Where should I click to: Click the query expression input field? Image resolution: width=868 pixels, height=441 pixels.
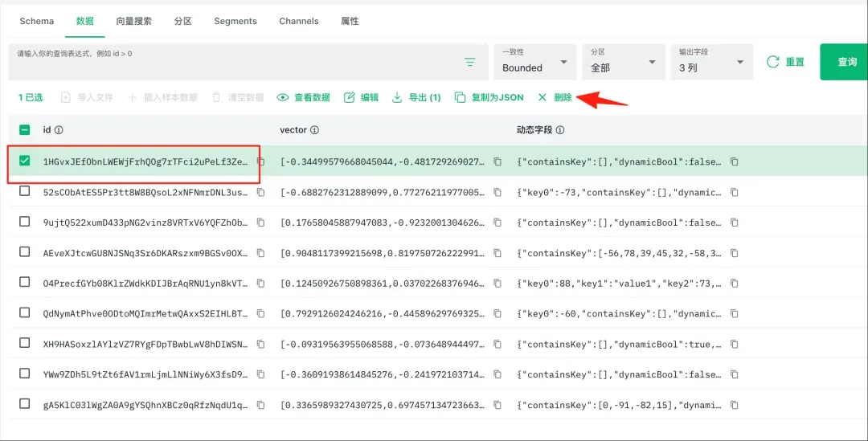coord(233,62)
